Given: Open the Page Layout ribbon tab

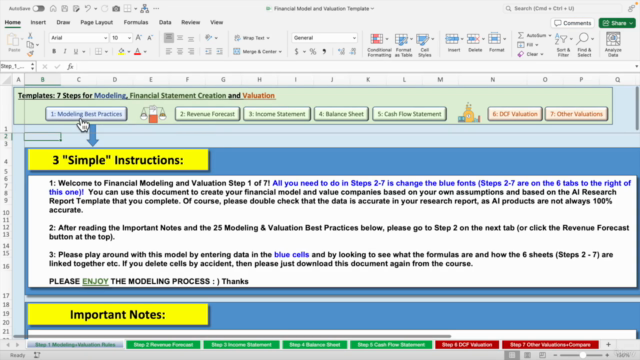Looking at the screenshot, I should point(96,22).
